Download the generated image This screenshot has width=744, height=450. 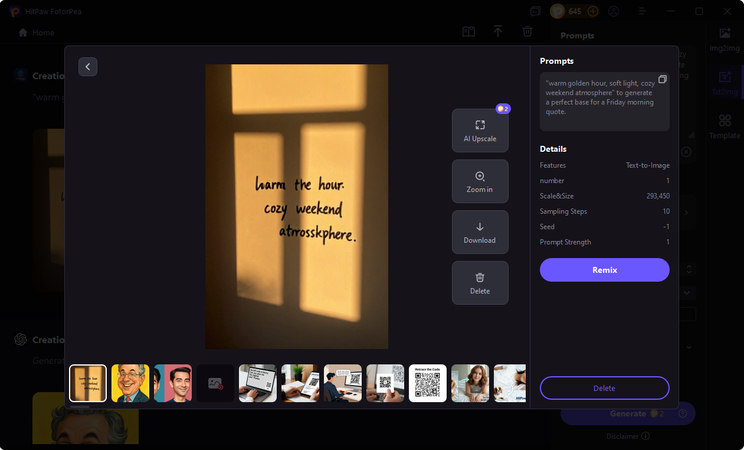(x=480, y=232)
